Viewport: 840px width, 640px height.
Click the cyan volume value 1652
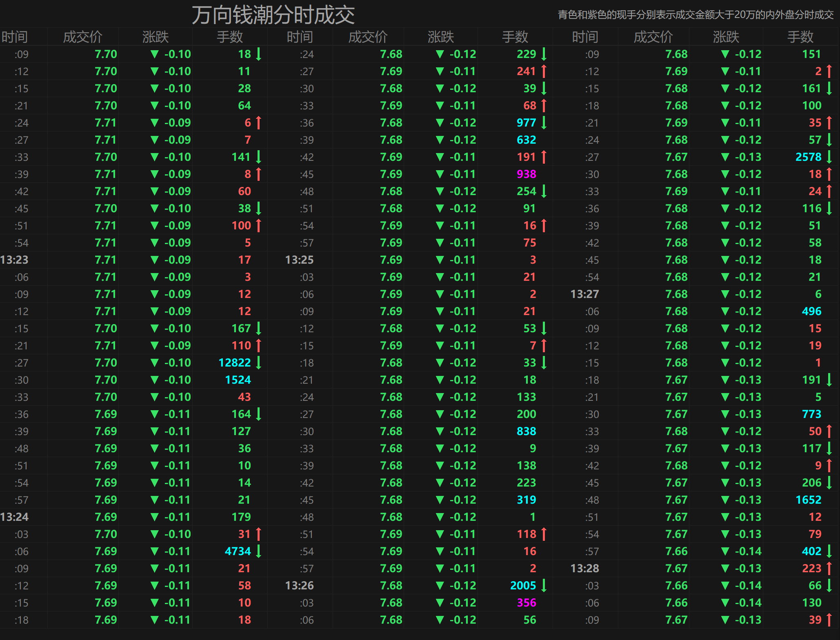point(809,500)
